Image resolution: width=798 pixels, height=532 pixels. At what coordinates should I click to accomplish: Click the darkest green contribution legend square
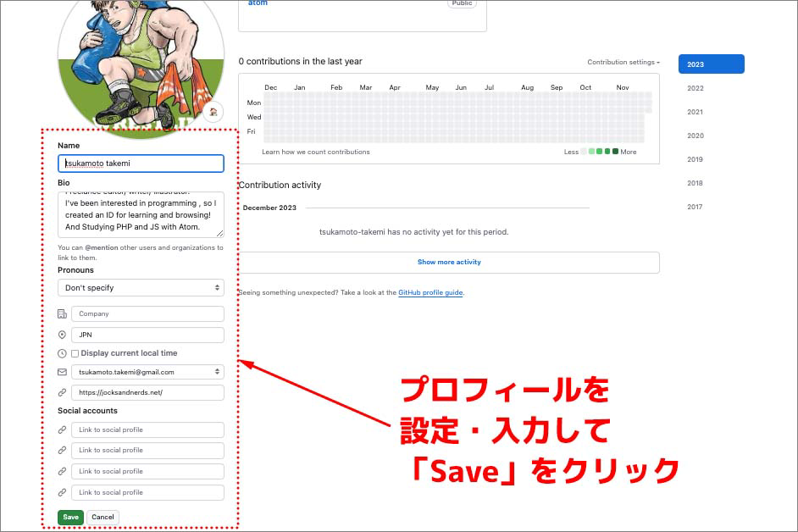(616, 151)
